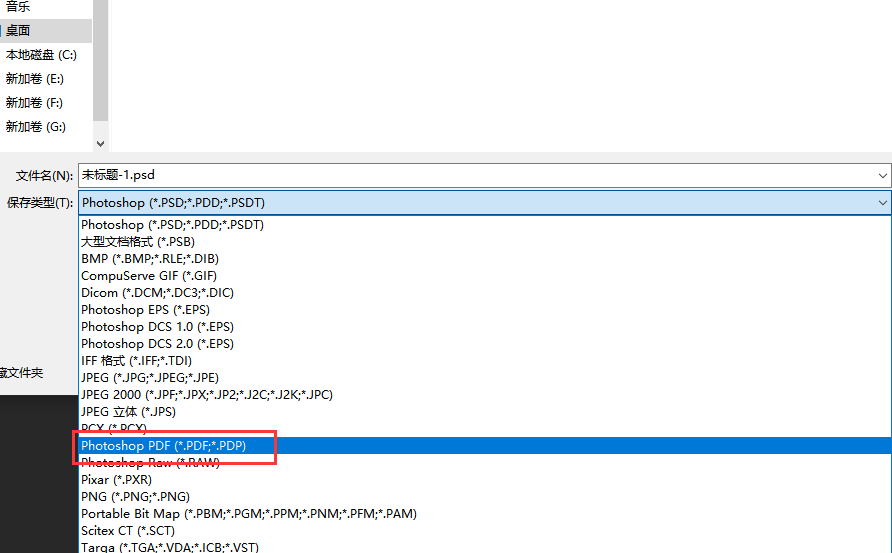Click the 隐藏文件夹 hide folders link

click(x=22, y=373)
